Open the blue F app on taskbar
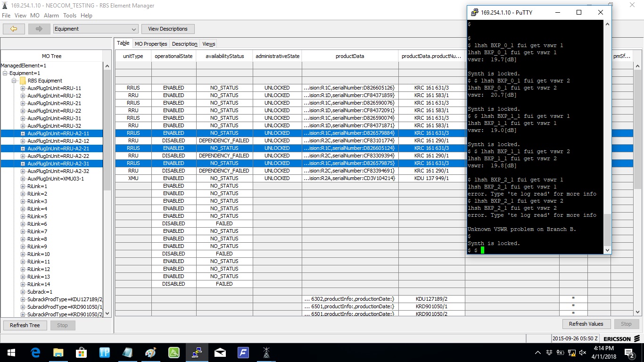The image size is (644, 362). [x=243, y=352]
